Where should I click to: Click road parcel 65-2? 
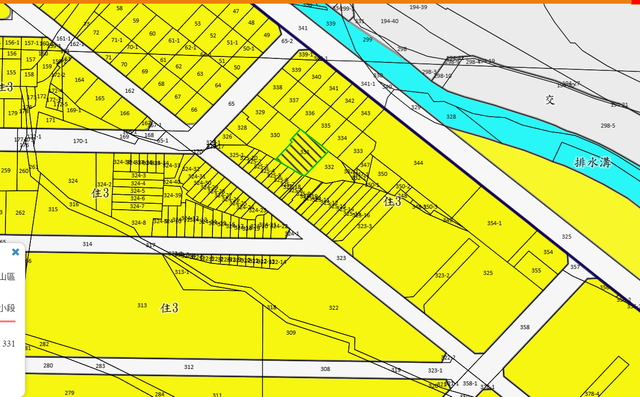[x=287, y=41]
